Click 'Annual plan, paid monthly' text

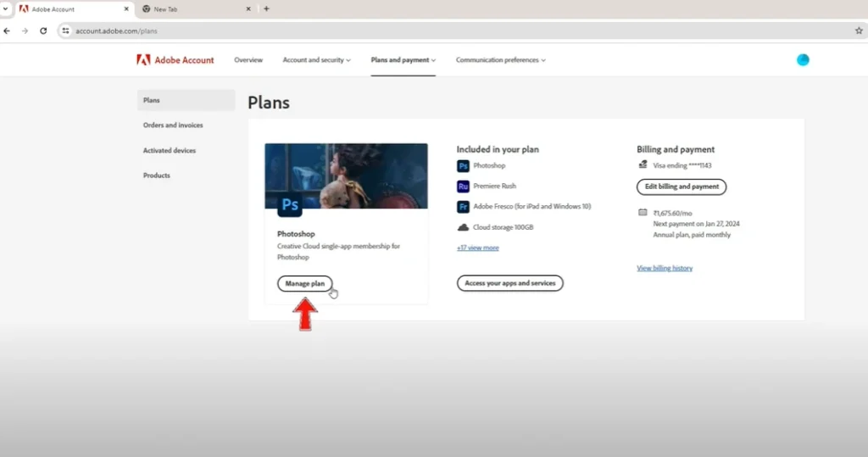(x=692, y=235)
